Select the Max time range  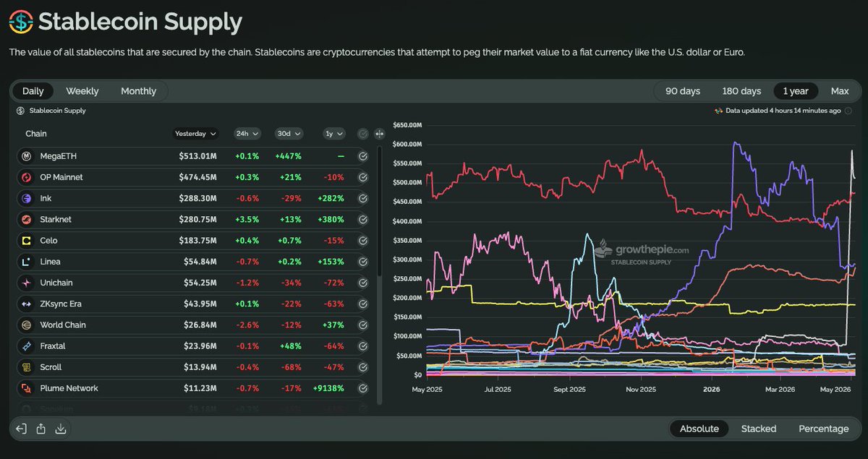tap(840, 91)
